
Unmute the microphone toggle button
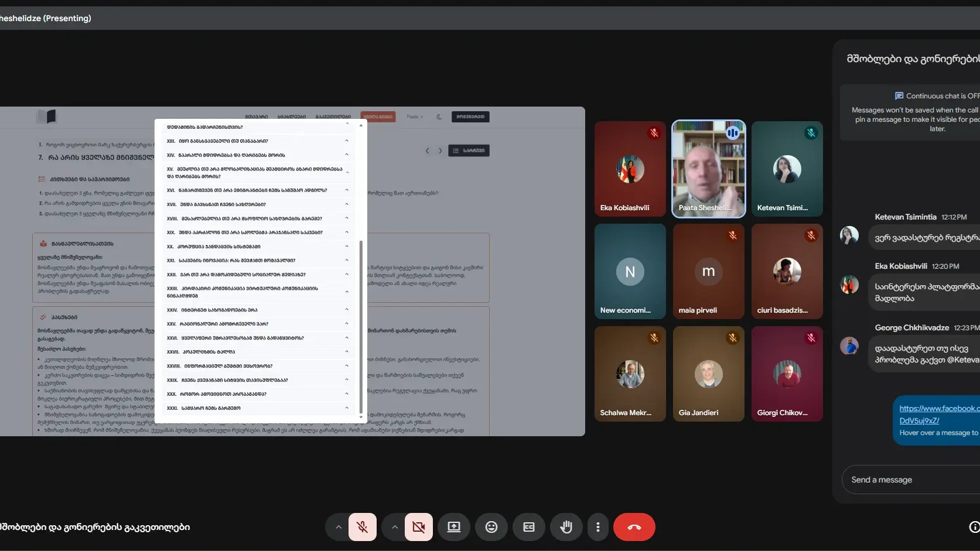coord(363,527)
